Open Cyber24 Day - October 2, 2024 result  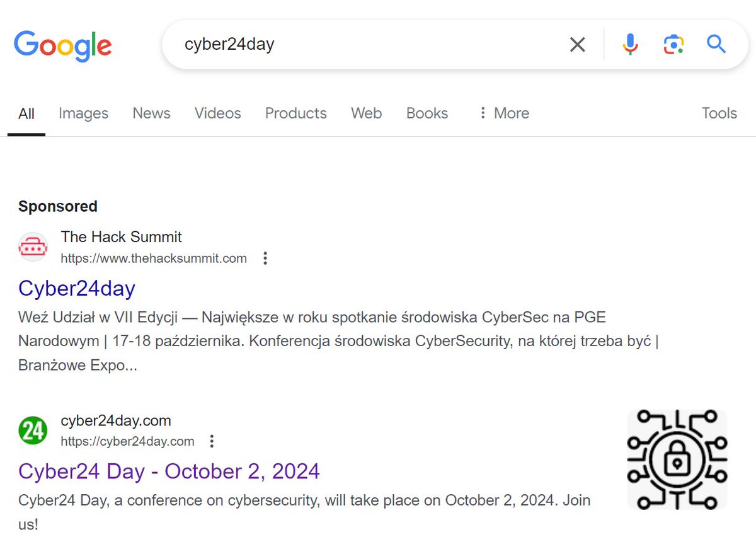pyautogui.click(x=169, y=471)
